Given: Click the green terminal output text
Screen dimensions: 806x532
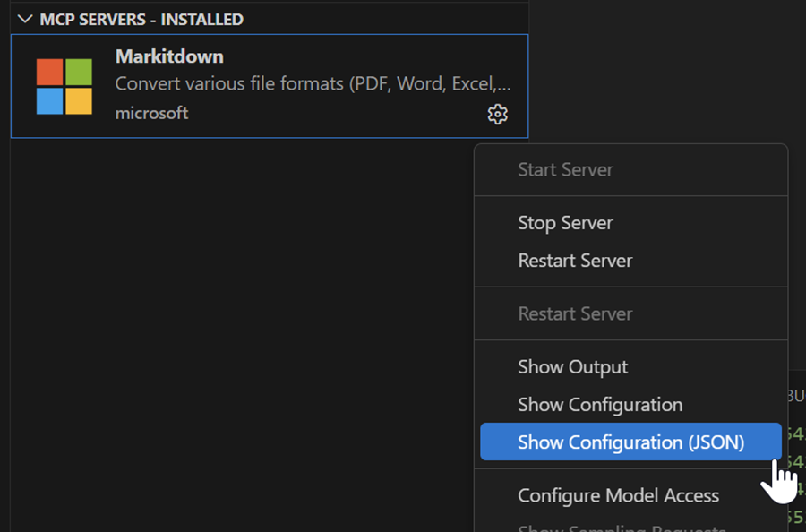Looking at the screenshot, I should pyautogui.click(x=795, y=436).
